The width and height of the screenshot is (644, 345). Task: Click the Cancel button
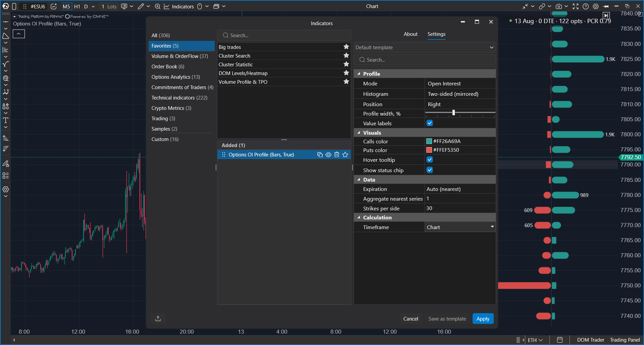click(411, 319)
